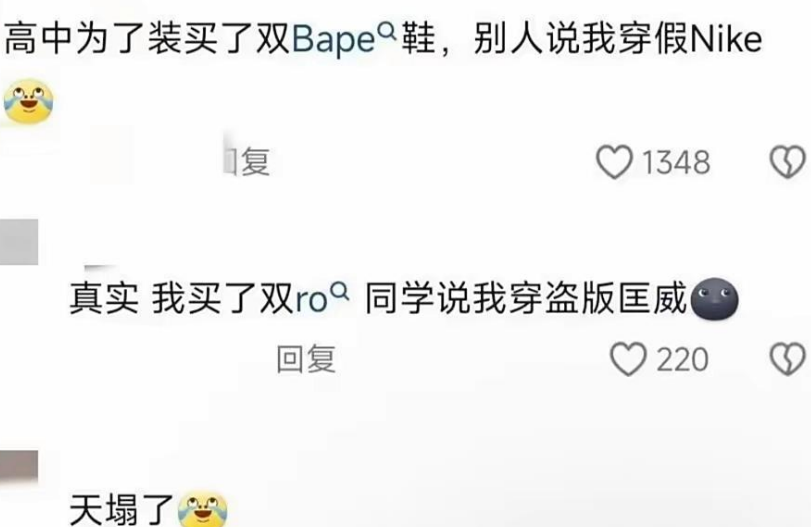Viewport: 811px width, 527px height.
Task: Open the avatar of the 天塌了 commenter
Action: 19,466
